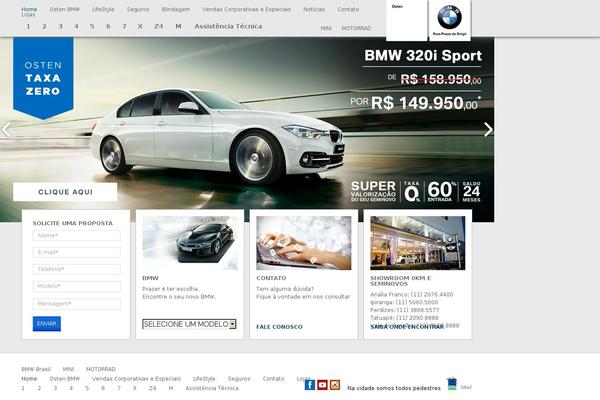The width and height of the screenshot is (600, 400).
Task: Open BMW Brasil link in footer
Action: point(36,369)
